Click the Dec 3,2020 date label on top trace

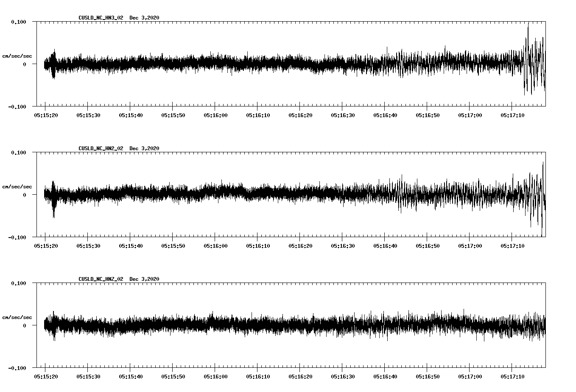pos(145,17)
